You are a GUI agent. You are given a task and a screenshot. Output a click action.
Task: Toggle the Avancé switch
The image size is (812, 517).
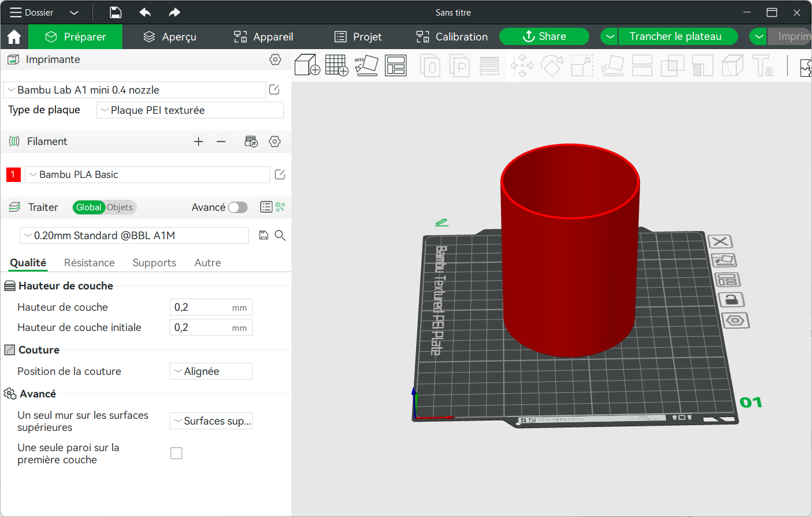pyautogui.click(x=238, y=207)
